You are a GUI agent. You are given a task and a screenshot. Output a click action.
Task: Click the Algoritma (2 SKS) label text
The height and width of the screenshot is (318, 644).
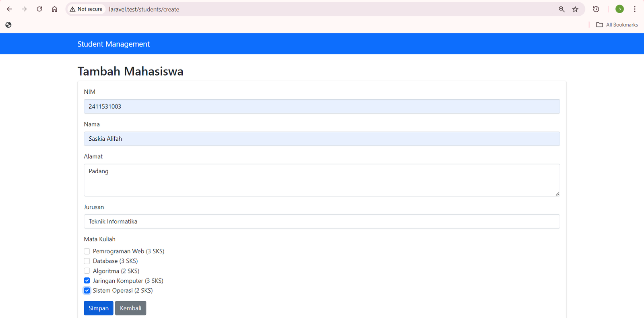pyautogui.click(x=116, y=271)
